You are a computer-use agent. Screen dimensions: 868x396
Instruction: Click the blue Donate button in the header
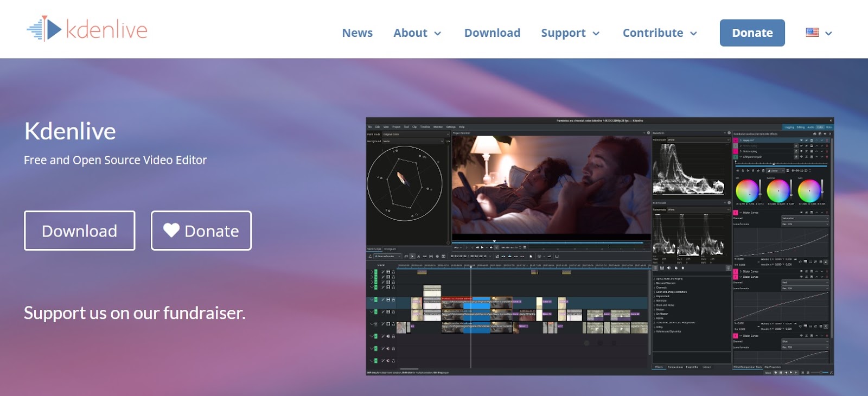pos(752,33)
